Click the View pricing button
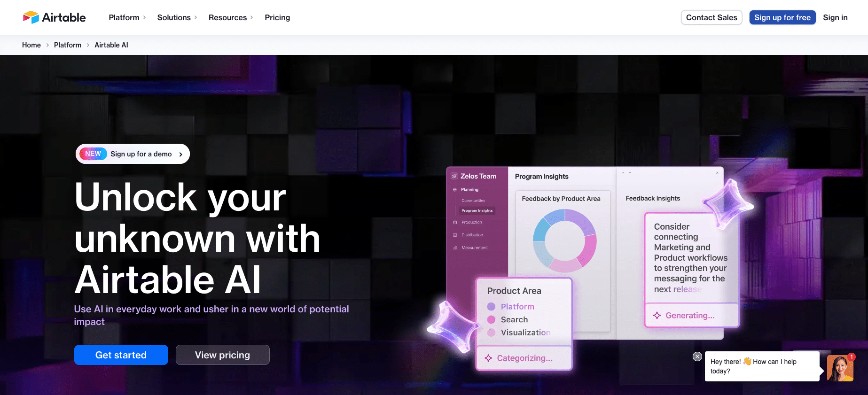 [x=223, y=355]
